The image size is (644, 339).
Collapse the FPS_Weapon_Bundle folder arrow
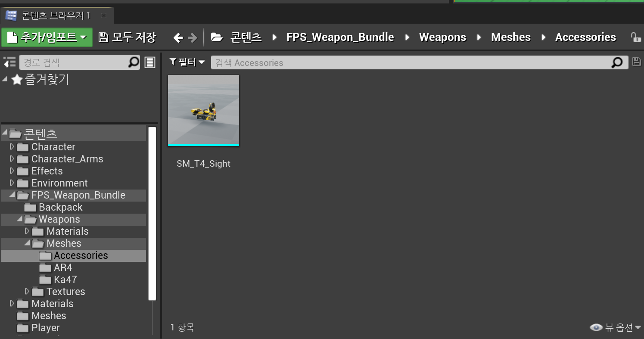(12, 196)
